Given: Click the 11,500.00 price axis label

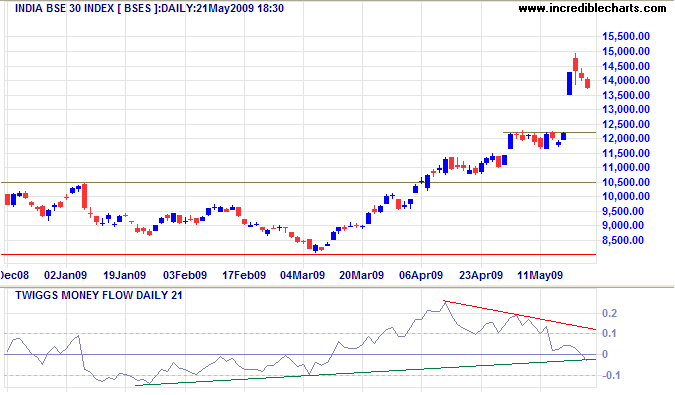Looking at the screenshot, I should pos(626,153).
